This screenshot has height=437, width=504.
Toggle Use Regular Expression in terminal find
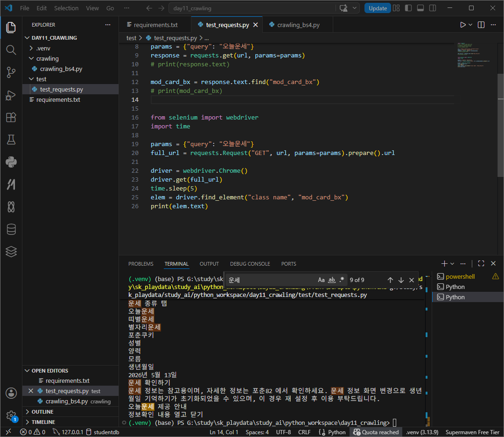pyautogui.click(x=342, y=280)
